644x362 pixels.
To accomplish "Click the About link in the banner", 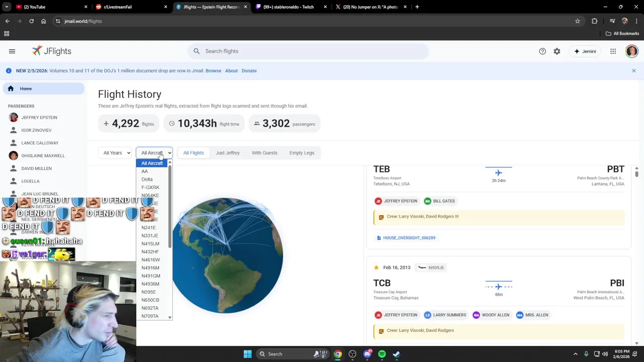I will pyautogui.click(x=231, y=71).
